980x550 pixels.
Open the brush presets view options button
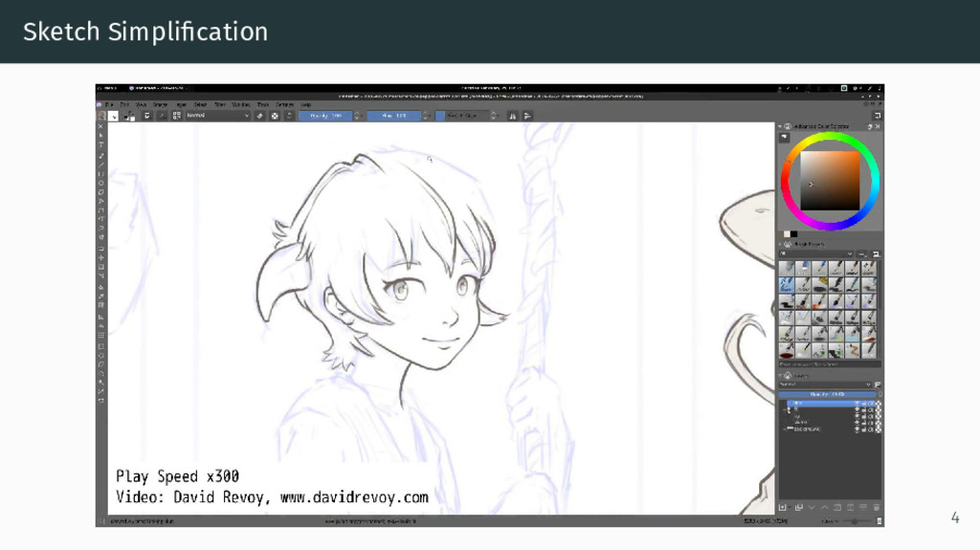click(x=876, y=253)
